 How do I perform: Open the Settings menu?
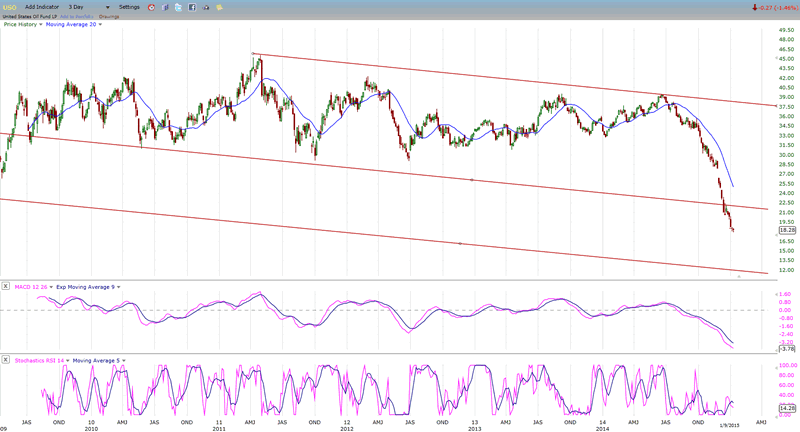131,7
